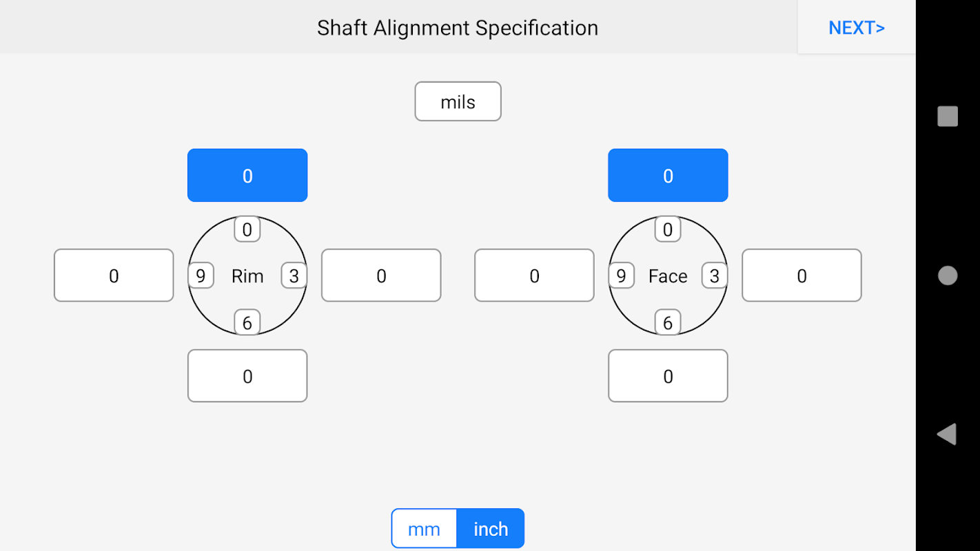Select the 9 o'clock marker on Face dial
Image resolution: width=980 pixels, height=551 pixels.
[621, 275]
